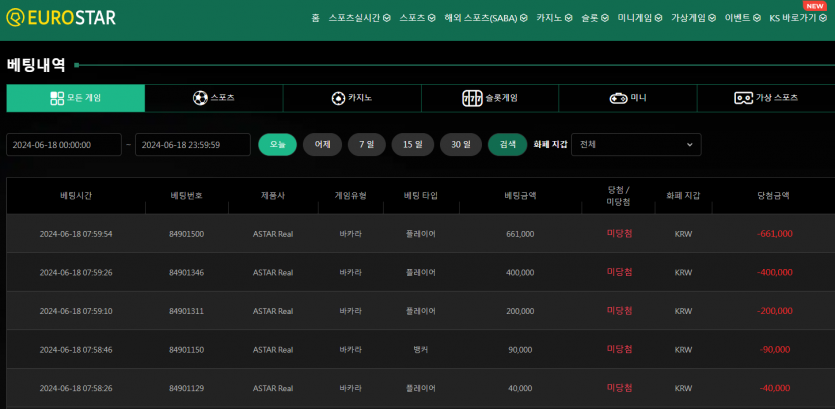Open the 홈 menu link
Image resolution: width=835 pixels, height=409 pixels.
pyautogui.click(x=315, y=18)
